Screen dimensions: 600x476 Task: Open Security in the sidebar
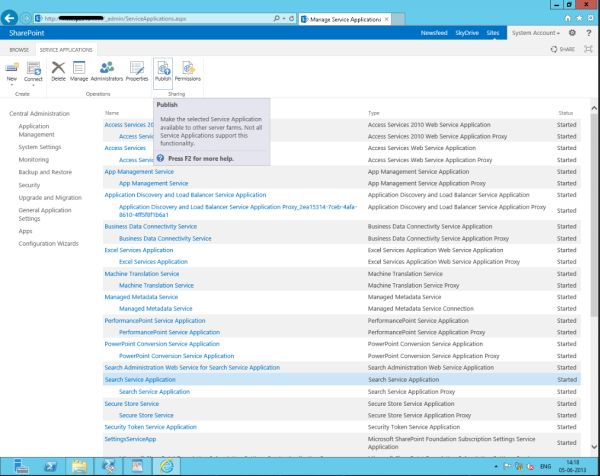29,185
